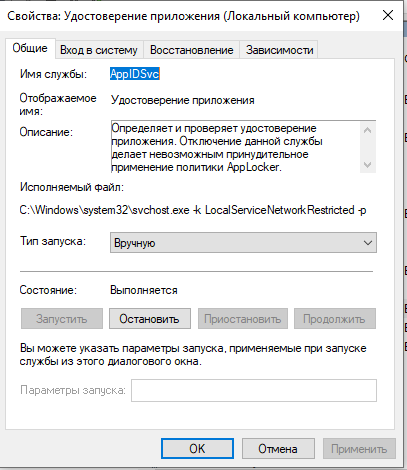Click the Параметры запуска input field
Screen dimensions: 407x470
[x=254, y=390]
